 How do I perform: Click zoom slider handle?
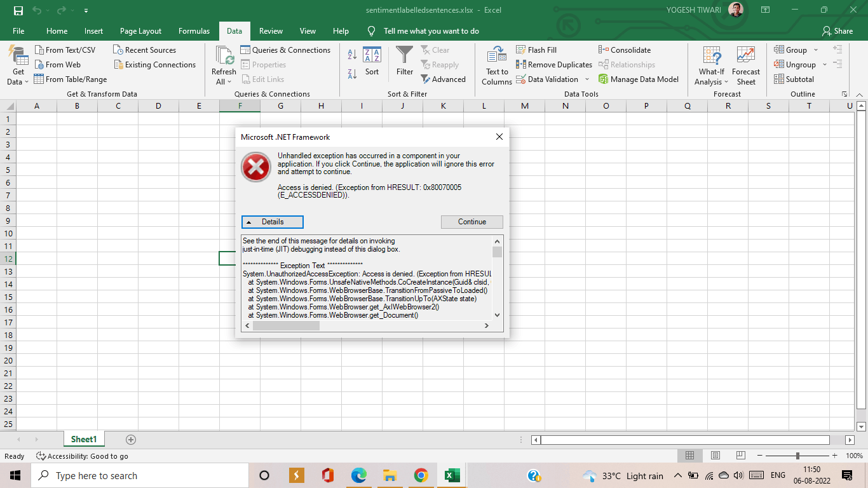click(797, 456)
